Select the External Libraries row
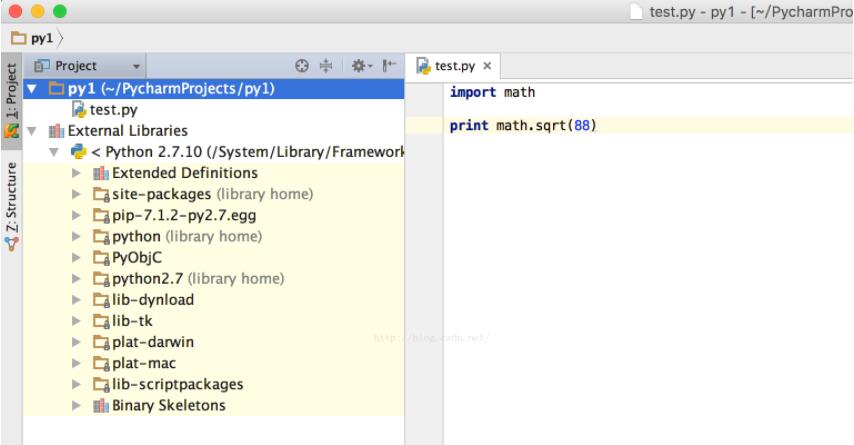The width and height of the screenshot is (854, 445). coord(214,131)
